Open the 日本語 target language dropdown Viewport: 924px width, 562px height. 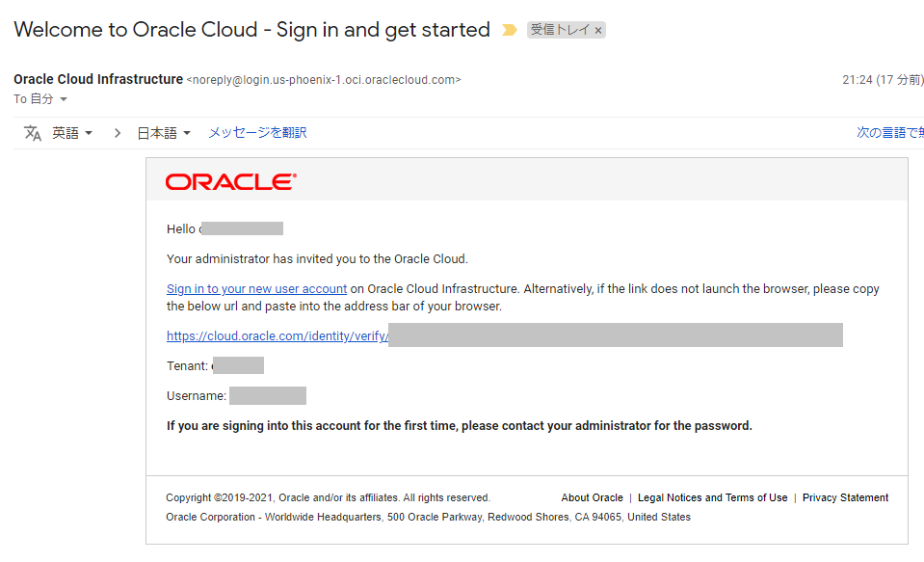pyautogui.click(x=164, y=133)
